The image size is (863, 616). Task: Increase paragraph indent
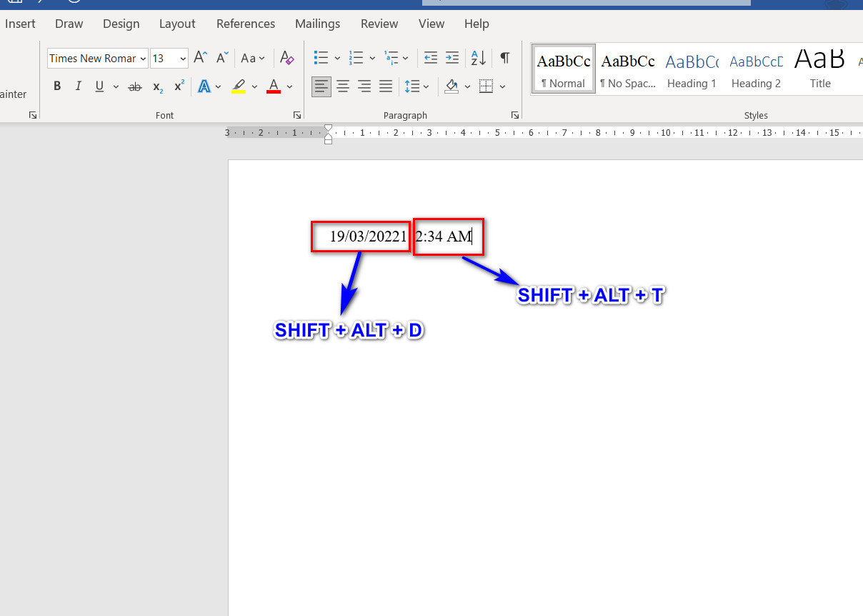(452, 58)
